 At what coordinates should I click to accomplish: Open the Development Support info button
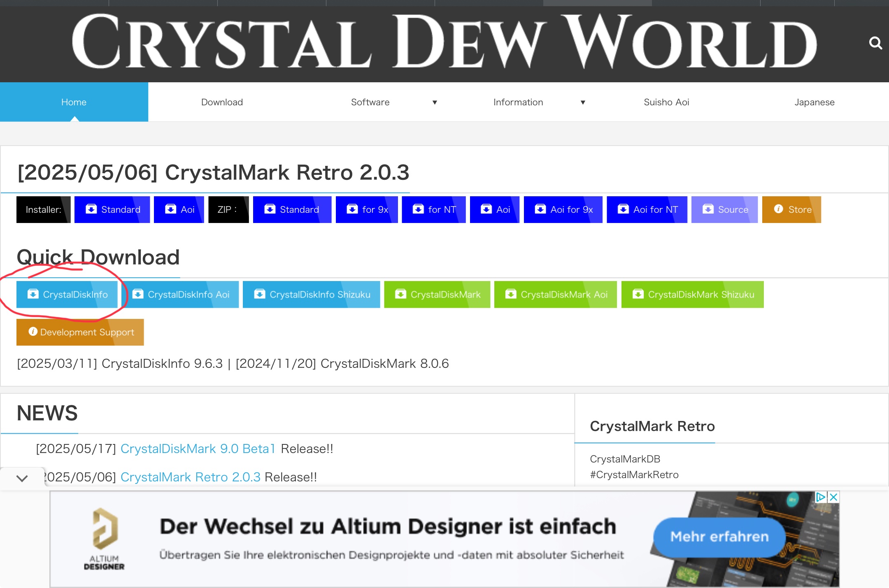coord(80,332)
